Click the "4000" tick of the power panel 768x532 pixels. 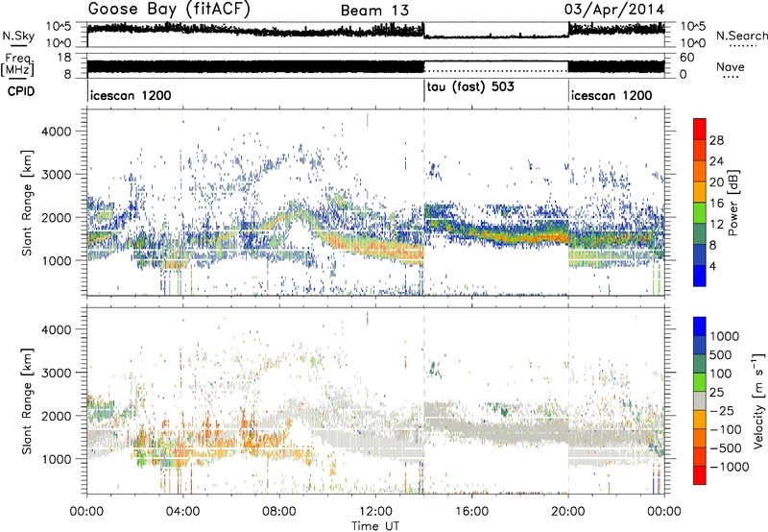click(56, 132)
